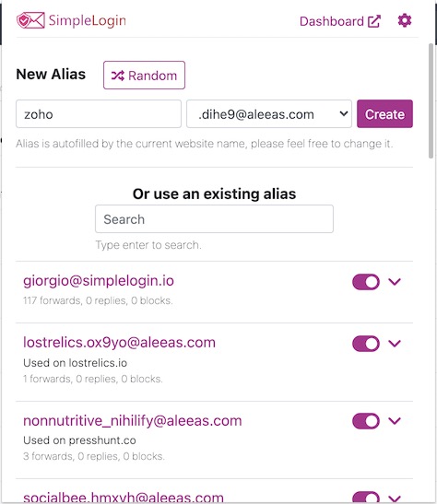Click the giorgio@simplelogin.io alias address

coord(99,281)
